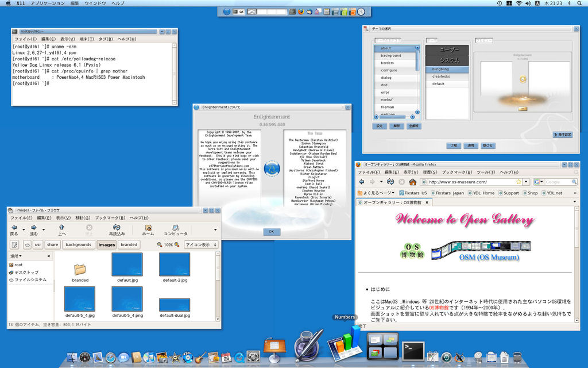
Task: Open the Firefox tab list dropdown arrow
Action: [574, 202]
